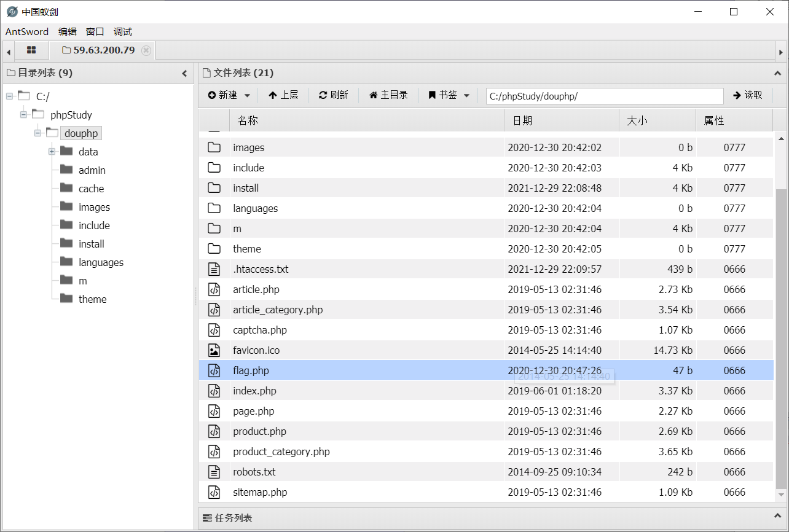This screenshot has height=532, width=789.
Task: Open the 调试 menu
Action: (123, 32)
